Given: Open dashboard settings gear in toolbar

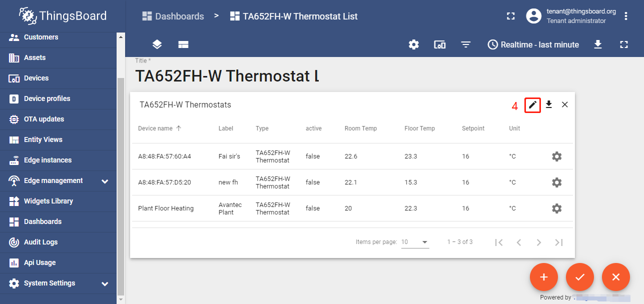Looking at the screenshot, I should (x=414, y=44).
